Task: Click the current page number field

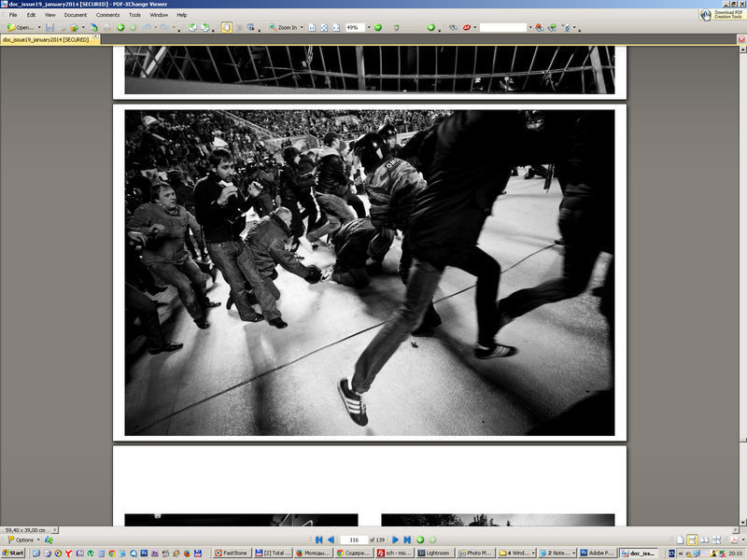Action: click(354, 539)
